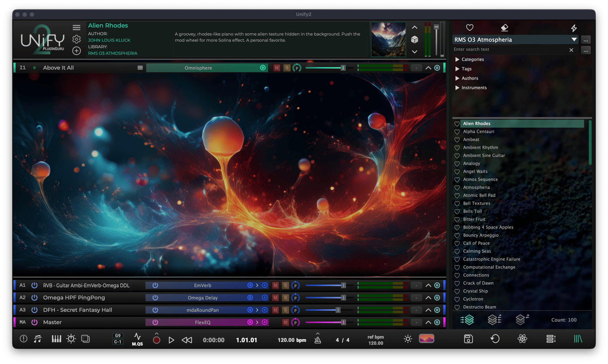The width and height of the screenshot is (608, 364).
Task: Toggle power for the MA Master layer
Action: tap(34, 322)
